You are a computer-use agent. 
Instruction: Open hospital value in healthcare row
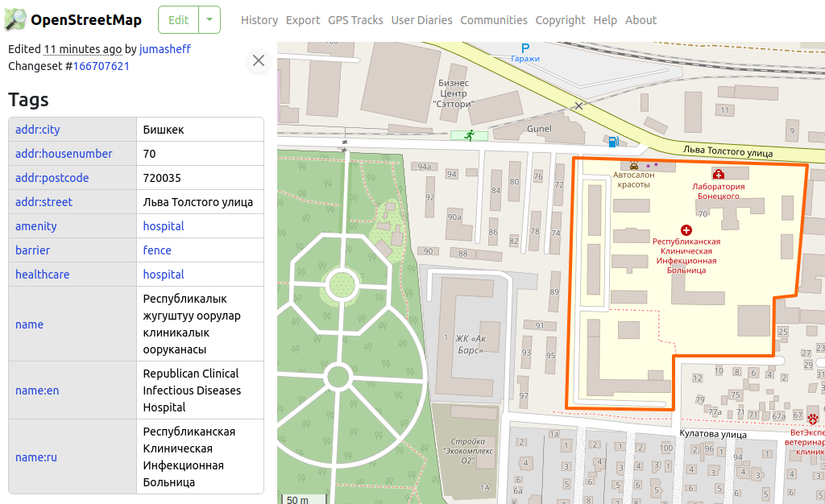[x=164, y=275]
